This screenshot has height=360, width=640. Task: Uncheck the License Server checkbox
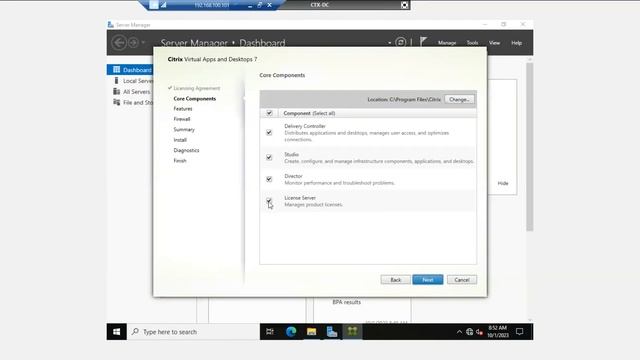click(269, 200)
